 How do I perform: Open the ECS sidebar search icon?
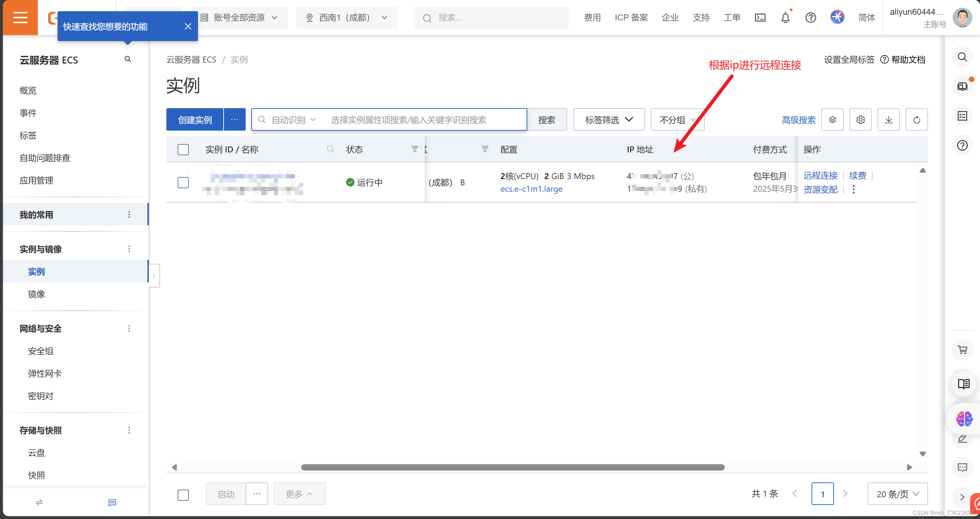(128, 59)
